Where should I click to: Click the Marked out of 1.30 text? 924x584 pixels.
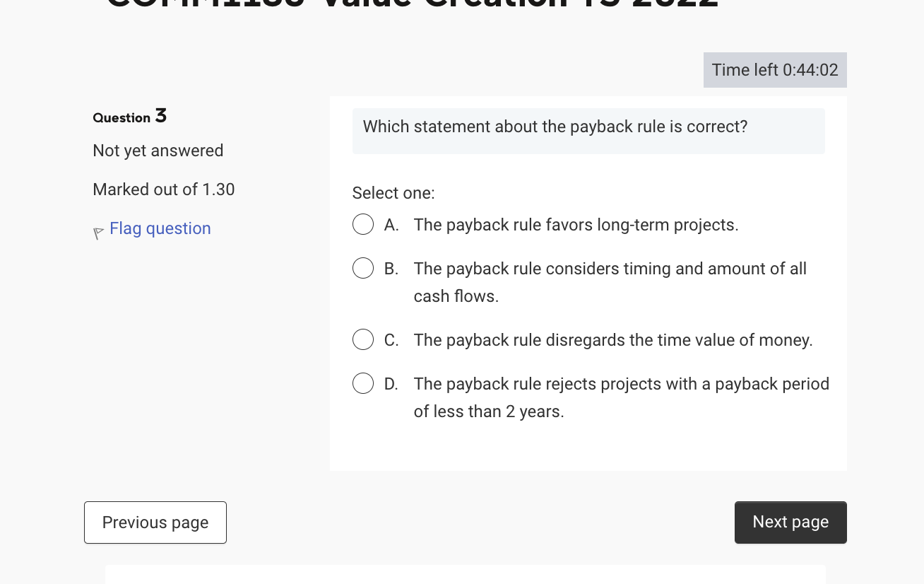coord(163,189)
